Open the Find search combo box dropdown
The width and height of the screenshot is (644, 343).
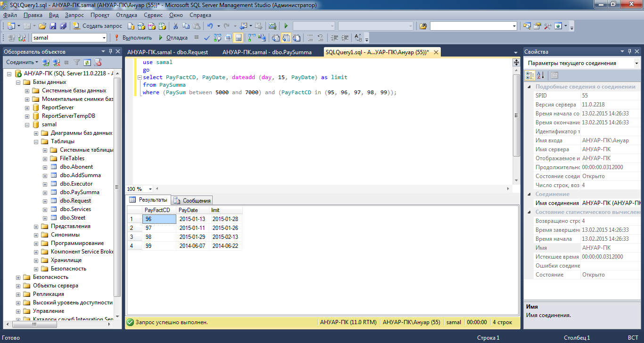pos(513,26)
